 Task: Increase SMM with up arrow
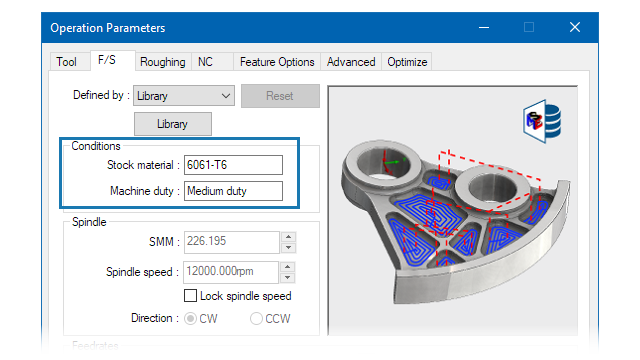point(289,237)
